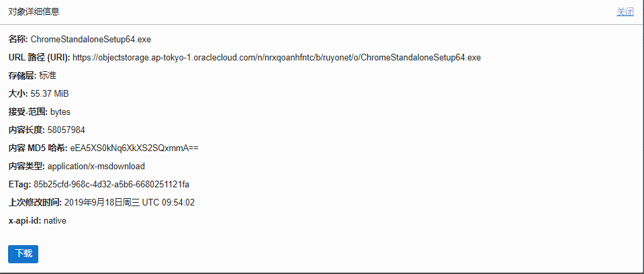The height and width of the screenshot is (274, 644).
Task: Click the content length number 58057984
Action: (66, 130)
